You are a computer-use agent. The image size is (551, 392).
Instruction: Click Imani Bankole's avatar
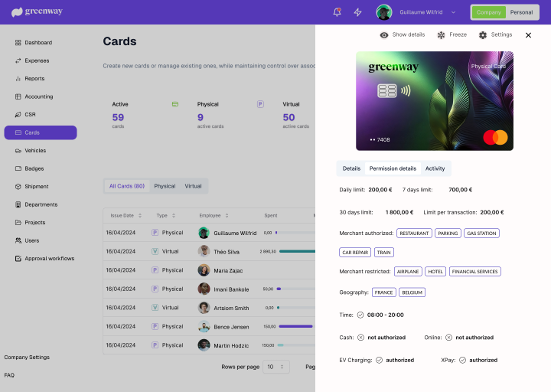click(x=204, y=289)
